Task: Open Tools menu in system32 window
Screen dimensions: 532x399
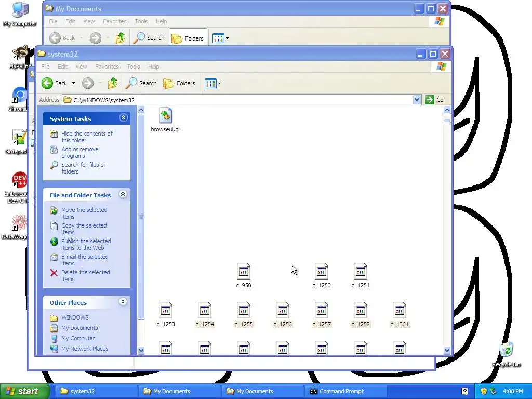Action: pos(134,66)
